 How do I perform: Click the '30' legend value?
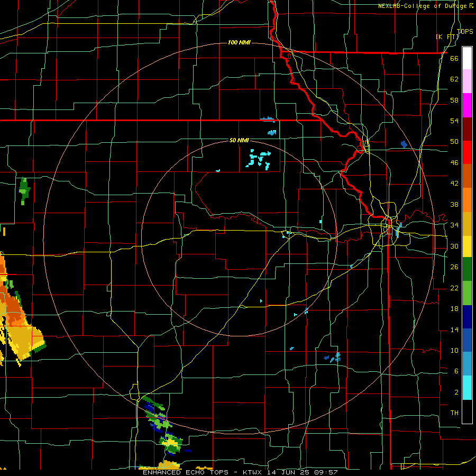[x=454, y=246]
